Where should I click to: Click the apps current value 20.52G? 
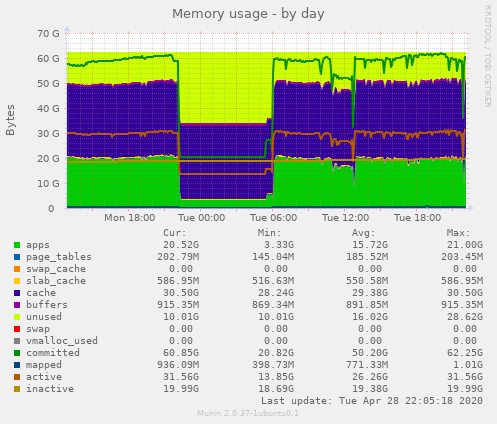(181, 245)
